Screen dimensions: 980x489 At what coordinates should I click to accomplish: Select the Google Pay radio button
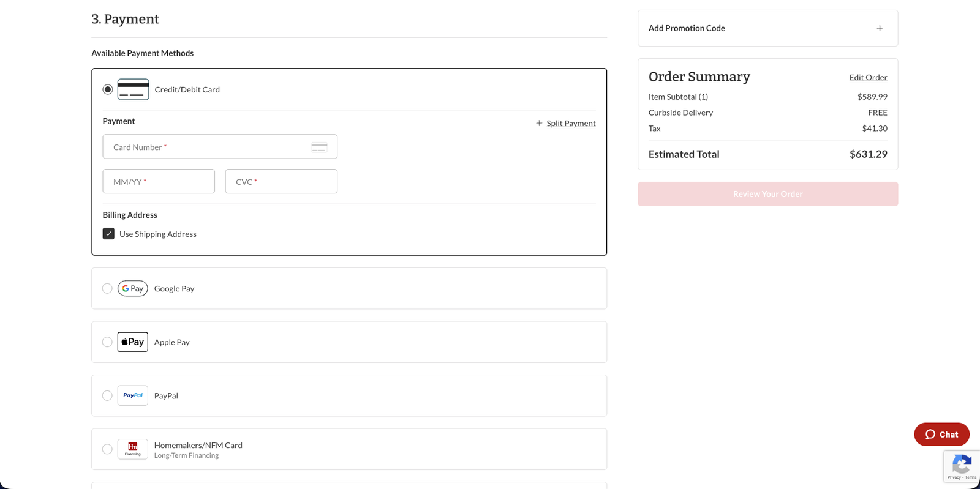(107, 288)
